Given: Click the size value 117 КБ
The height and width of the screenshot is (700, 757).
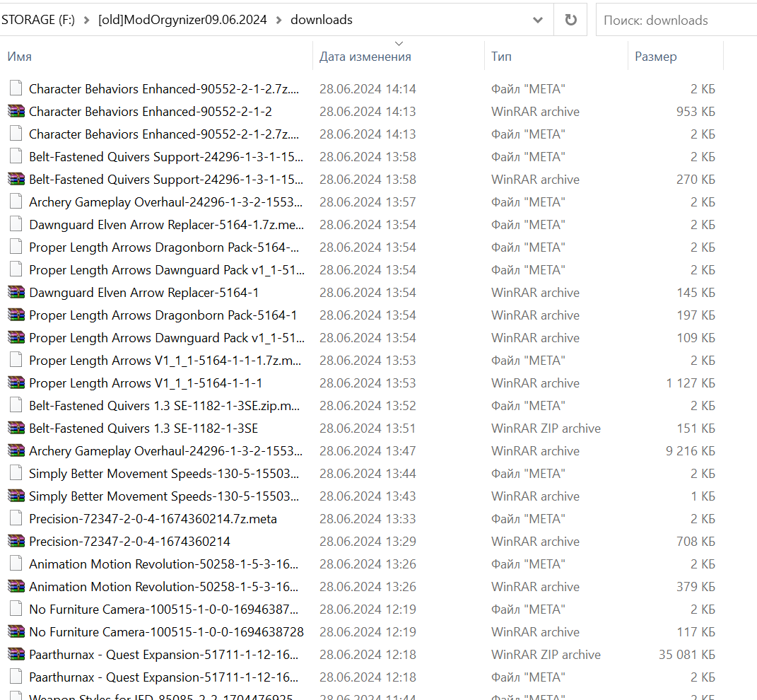Looking at the screenshot, I should pos(696,632).
